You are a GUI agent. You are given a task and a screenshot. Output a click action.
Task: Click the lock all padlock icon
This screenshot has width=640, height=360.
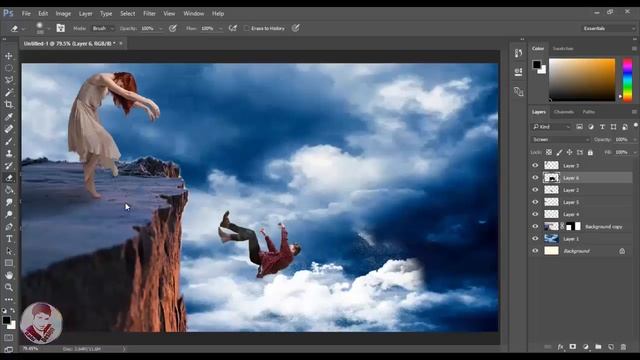pyautogui.click(x=590, y=152)
